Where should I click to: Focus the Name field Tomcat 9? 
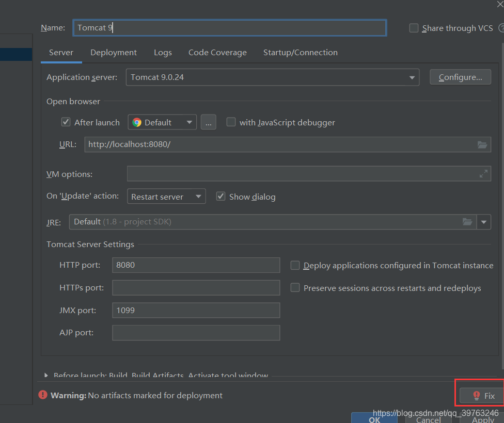pyautogui.click(x=230, y=28)
